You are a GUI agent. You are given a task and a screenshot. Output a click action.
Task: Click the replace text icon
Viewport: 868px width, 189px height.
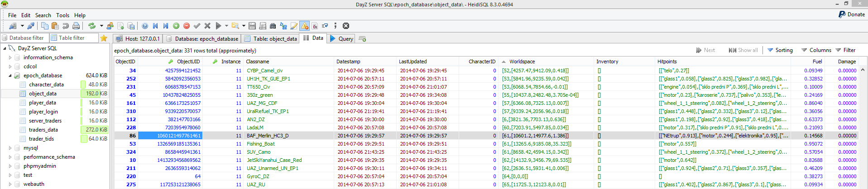click(x=283, y=26)
